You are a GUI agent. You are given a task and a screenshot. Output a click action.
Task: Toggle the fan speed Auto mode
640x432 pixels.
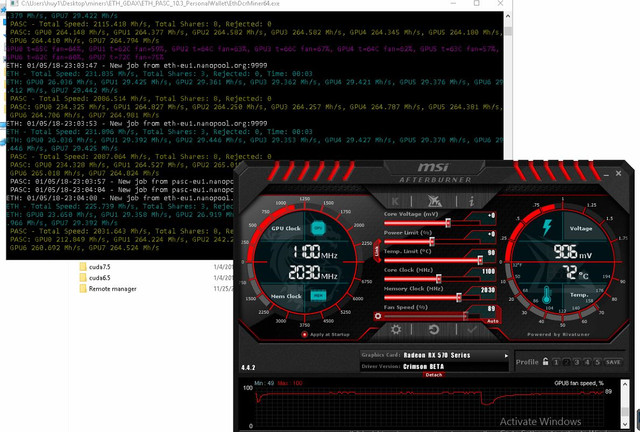pyautogui.click(x=493, y=321)
